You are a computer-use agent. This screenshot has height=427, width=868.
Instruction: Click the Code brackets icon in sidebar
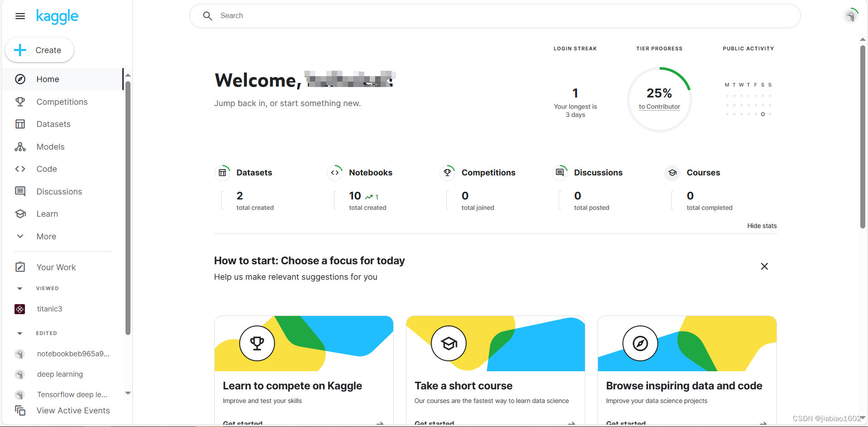pos(20,169)
